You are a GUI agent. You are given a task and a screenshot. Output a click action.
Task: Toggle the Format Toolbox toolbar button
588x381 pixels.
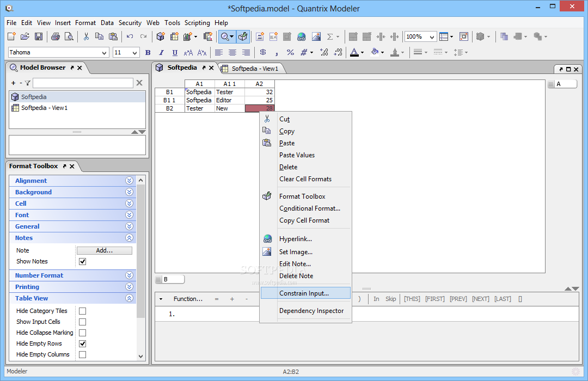[243, 36]
